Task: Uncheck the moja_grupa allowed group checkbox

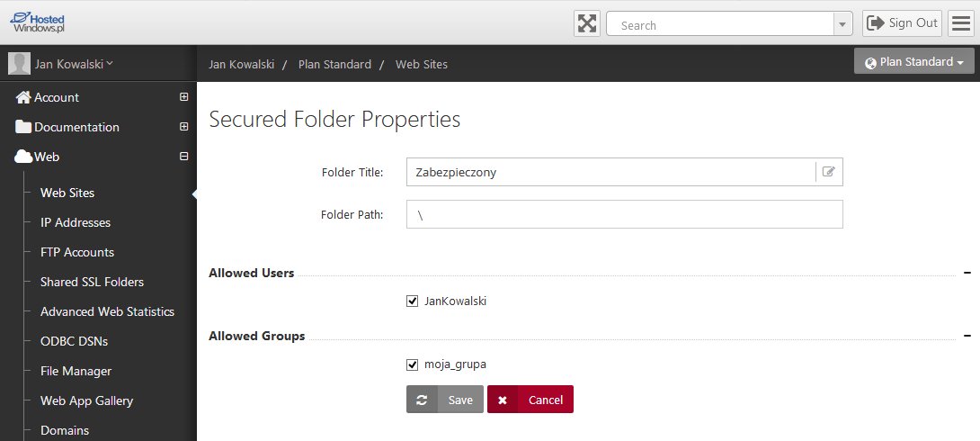Action: 412,364
